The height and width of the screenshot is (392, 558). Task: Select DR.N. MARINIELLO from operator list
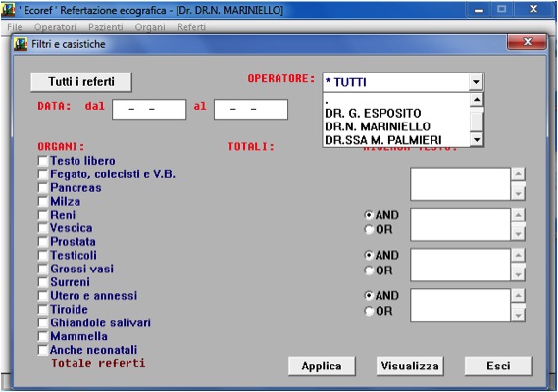click(x=378, y=126)
